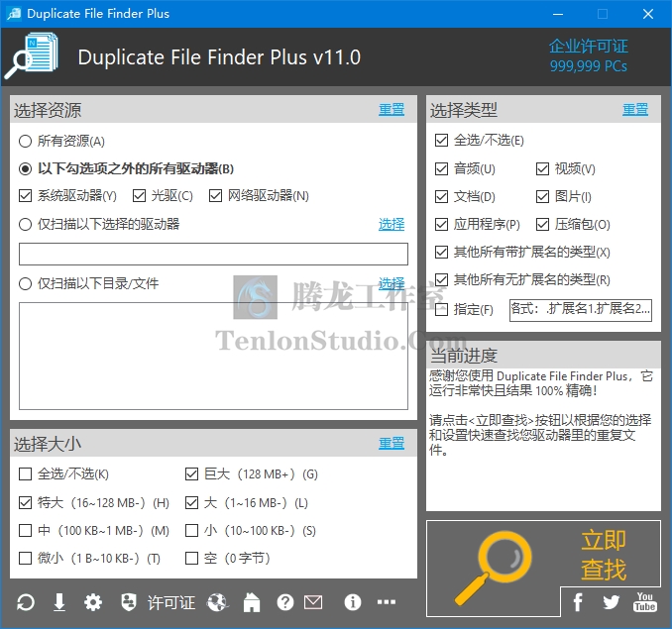
Task: Click 选择 link beside directory/file option
Action: (x=392, y=283)
